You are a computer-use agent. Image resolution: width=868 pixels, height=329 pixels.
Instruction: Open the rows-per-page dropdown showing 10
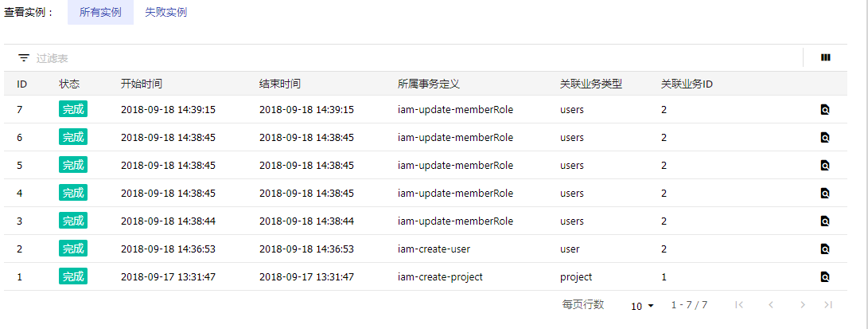click(642, 306)
